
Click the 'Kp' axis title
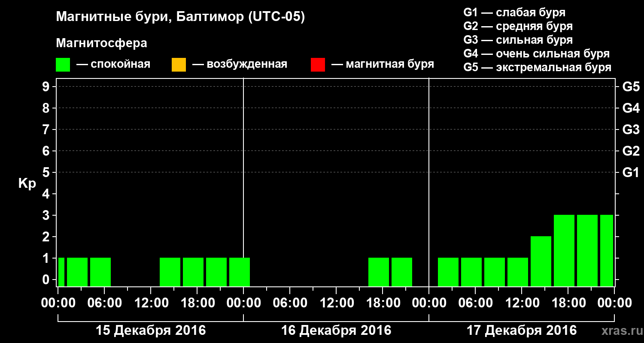pyautogui.click(x=27, y=184)
